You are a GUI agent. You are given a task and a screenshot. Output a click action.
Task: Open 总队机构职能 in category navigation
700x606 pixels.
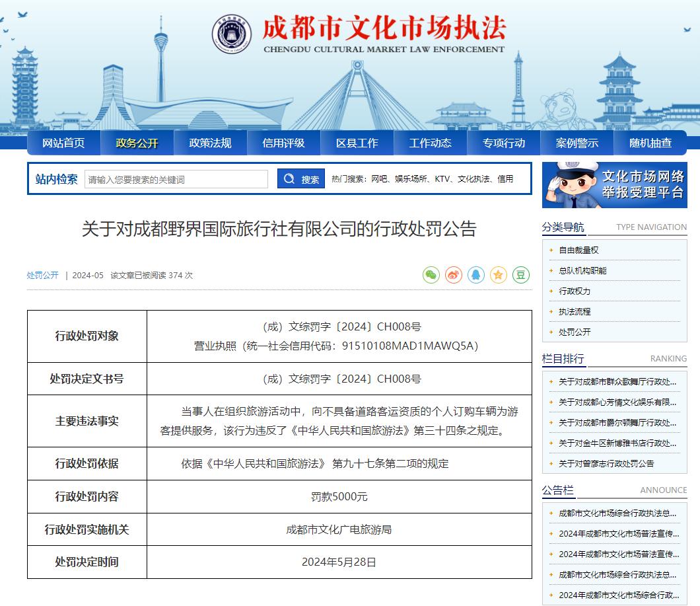(x=582, y=271)
